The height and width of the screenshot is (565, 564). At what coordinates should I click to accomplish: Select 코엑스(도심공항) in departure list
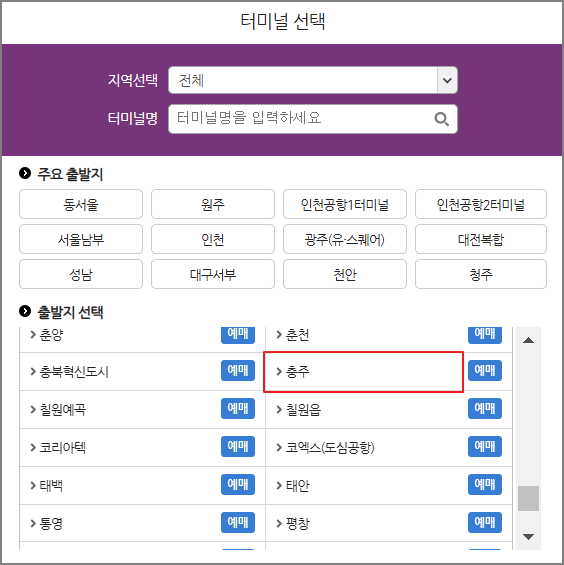[x=330, y=448]
